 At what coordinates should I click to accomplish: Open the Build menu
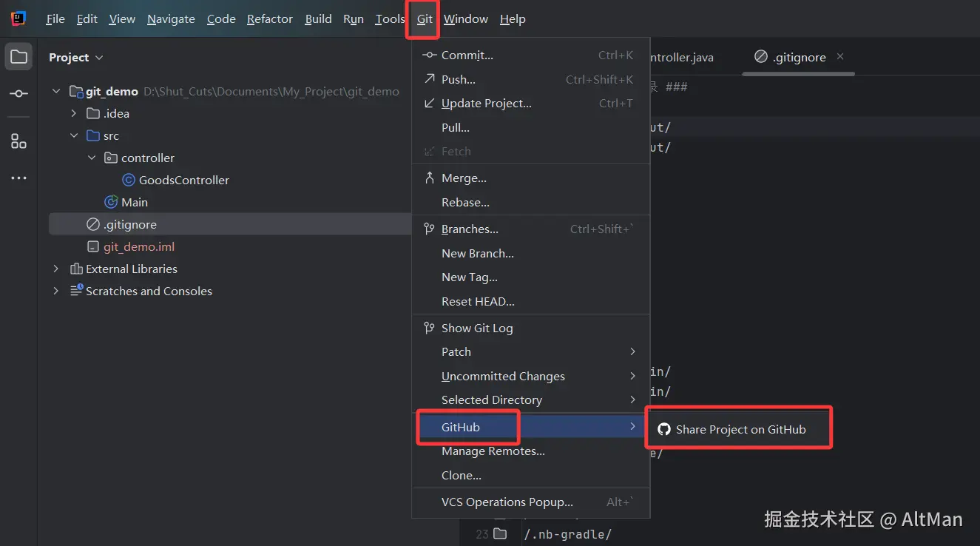[x=318, y=19]
